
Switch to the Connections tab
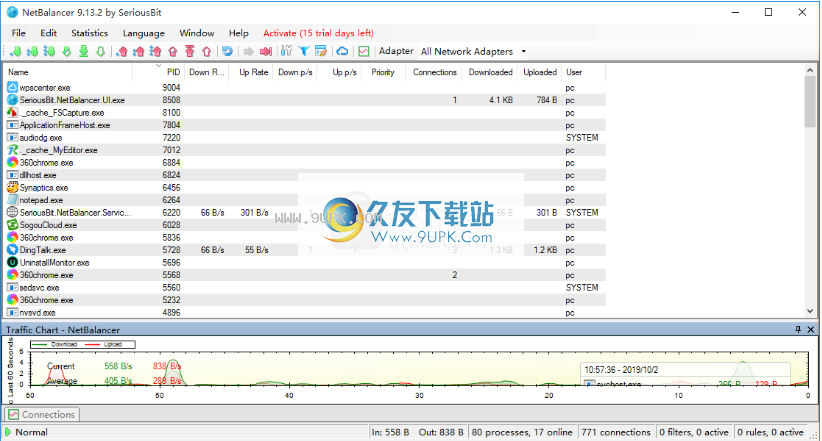42,414
